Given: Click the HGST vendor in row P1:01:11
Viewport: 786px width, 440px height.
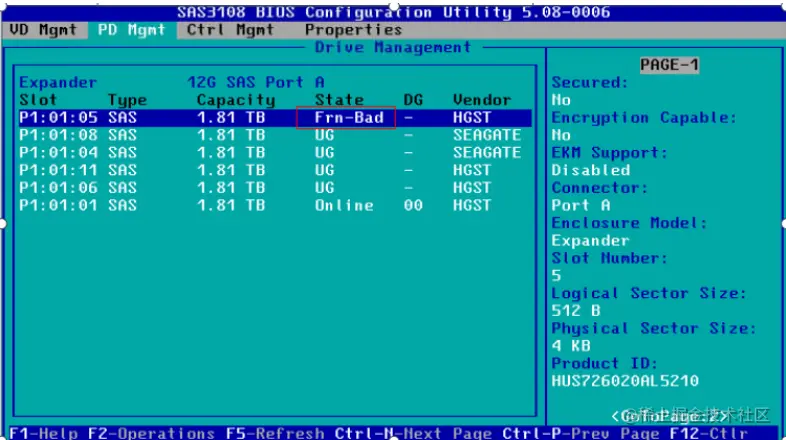Looking at the screenshot, I should (x=472, y=170).
